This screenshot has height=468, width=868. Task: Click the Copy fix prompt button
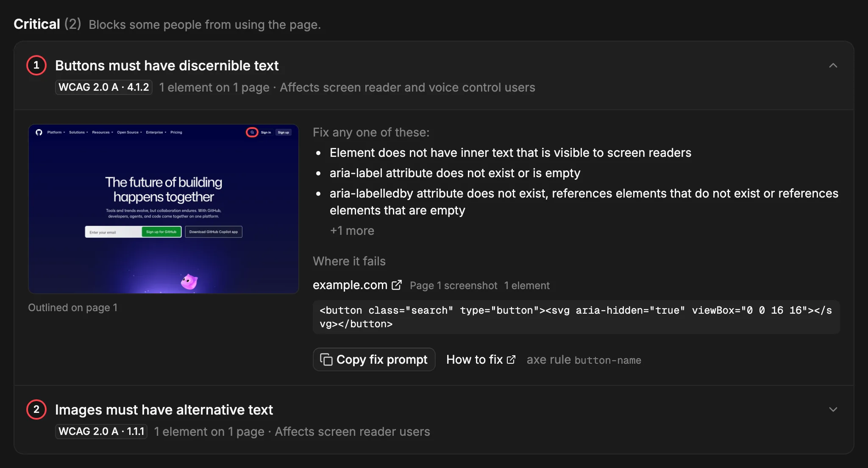pyautogui.click(x=374, y=359)
